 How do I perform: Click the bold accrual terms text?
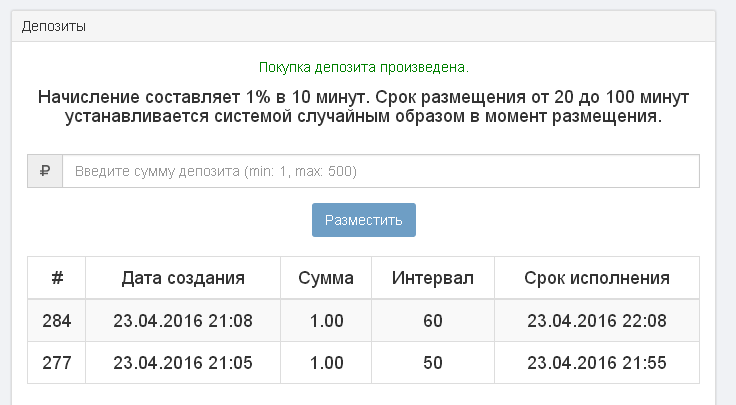point(363,106)
